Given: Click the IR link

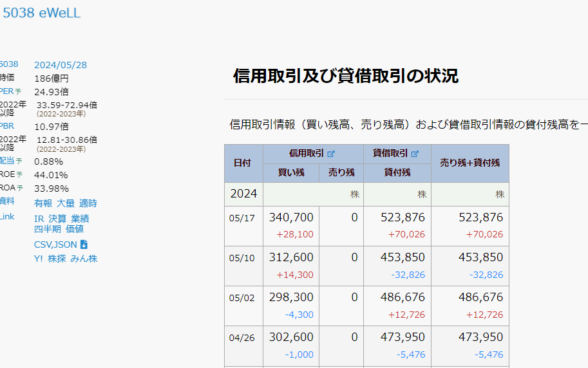Looking at the screenshot, I should point(39,219).
